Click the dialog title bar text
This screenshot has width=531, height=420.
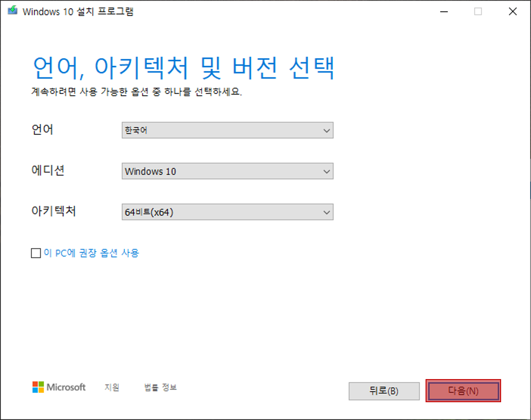pyautogui.click(x=79, y=11)
